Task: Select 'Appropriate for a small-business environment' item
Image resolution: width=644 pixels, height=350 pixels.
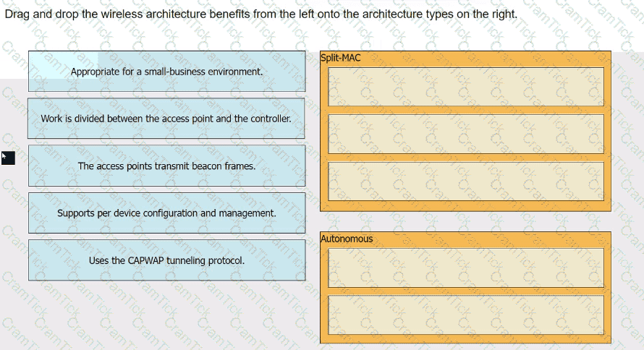Action: pos(166,72)
